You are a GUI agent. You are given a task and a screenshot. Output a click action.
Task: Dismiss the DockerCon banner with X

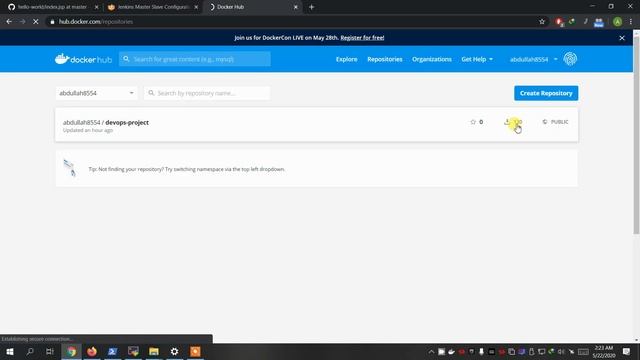click(x=622, y=38)
